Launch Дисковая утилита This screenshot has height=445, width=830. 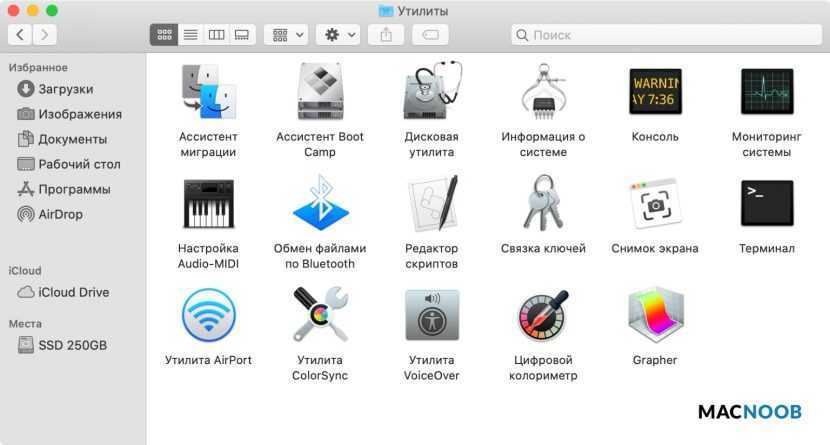[x=431, y=93]
